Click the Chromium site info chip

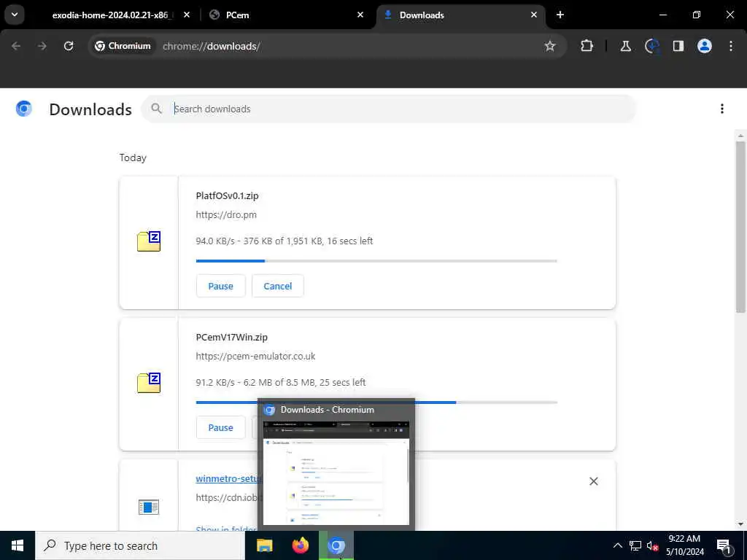pos(123,46)
